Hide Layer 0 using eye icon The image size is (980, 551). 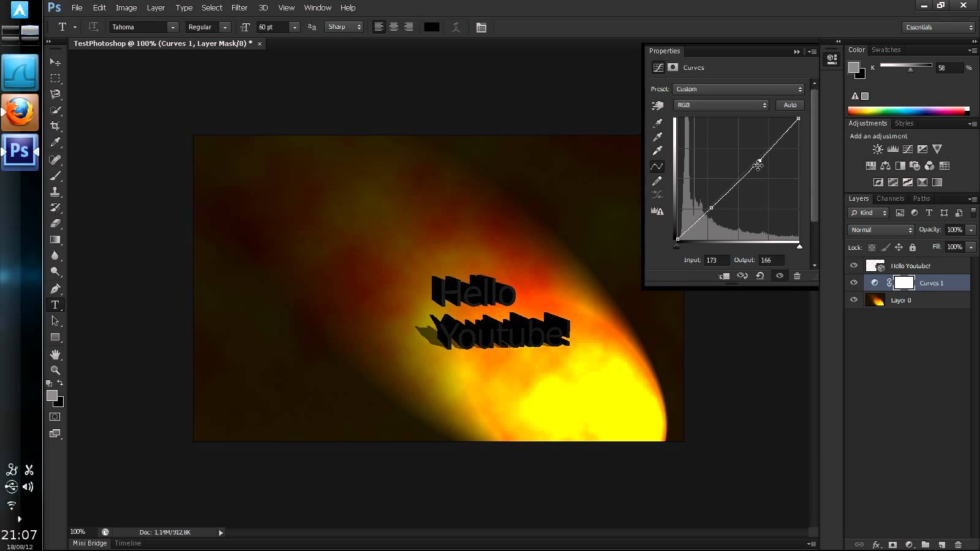tap(854, 300)
